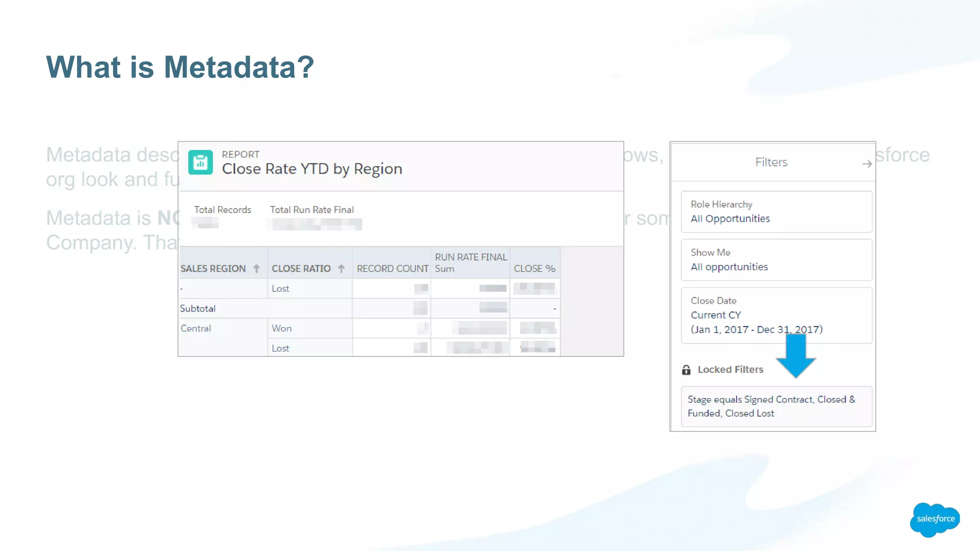
Task: Click the Run Rate Final Sum header
Action: [x=471, y=263]
